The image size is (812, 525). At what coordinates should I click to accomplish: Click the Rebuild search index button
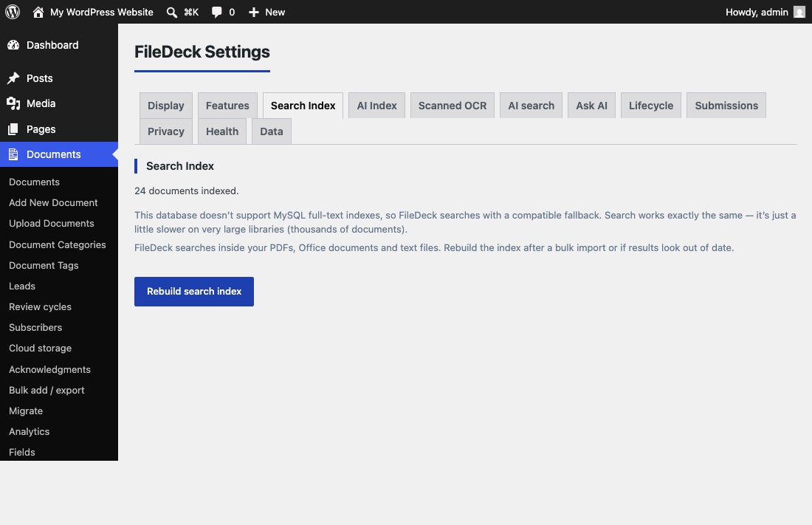(x=194, y=291)
